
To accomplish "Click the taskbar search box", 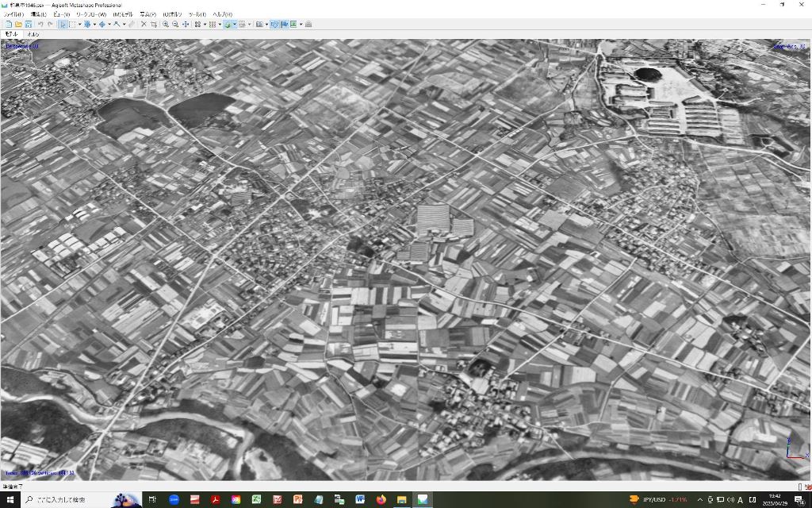I will [82, 500].
